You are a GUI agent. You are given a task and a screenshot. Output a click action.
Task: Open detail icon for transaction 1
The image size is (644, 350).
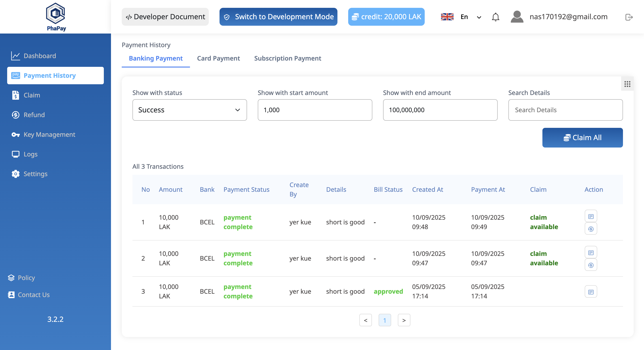pyautogui.click(x=591, y=216)
